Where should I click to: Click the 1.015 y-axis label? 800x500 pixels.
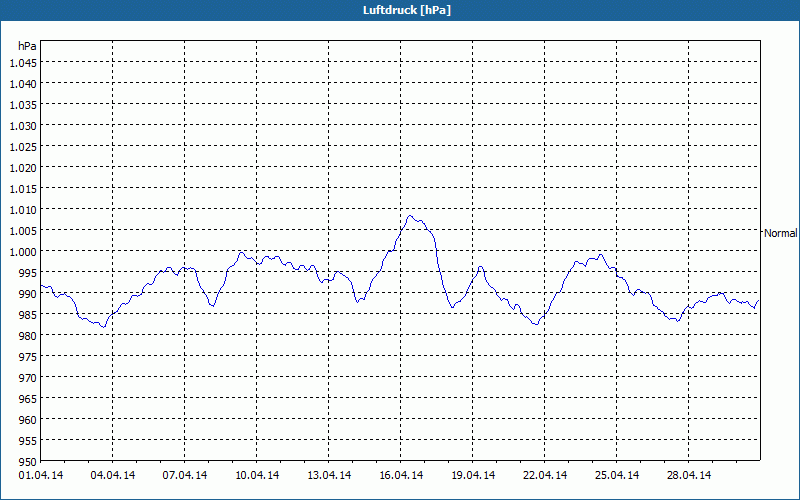click(23, 189)
